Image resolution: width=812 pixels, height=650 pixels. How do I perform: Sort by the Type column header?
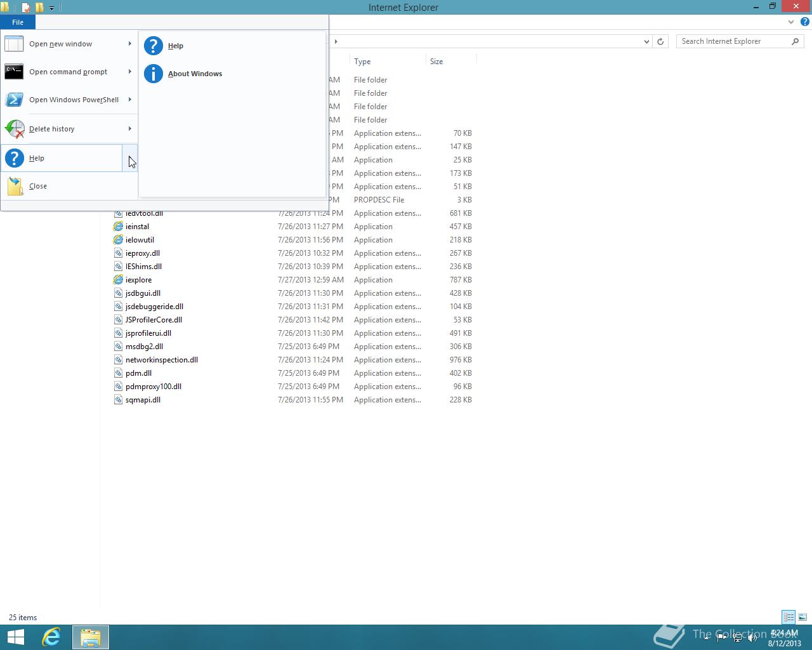(388, 62)
